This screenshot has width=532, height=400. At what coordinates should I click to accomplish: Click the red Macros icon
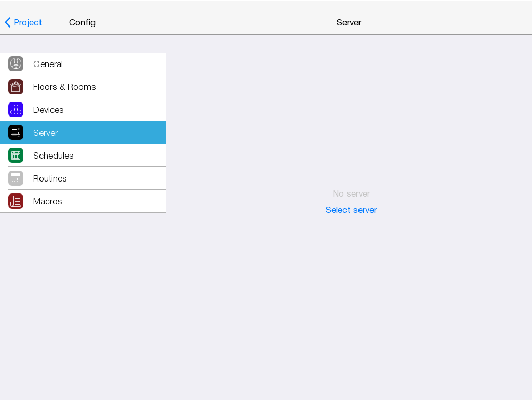[16, 201]
